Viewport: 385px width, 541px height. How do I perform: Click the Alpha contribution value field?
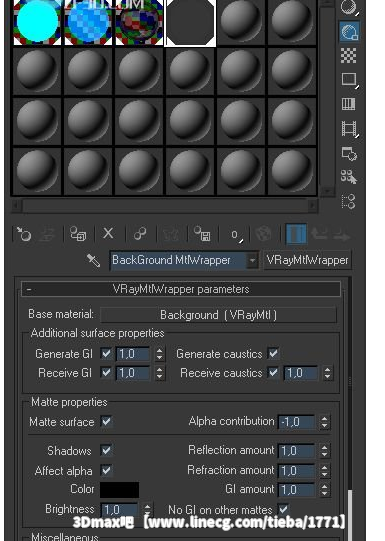[296, 422]
